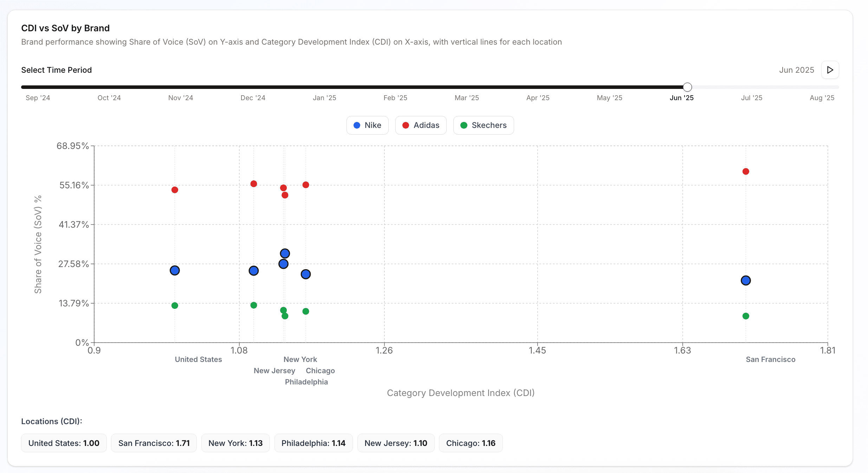The height and width of the screenshot is (473, 868).
Task: Click the 1.63 x-axis tick value
Action: pyautogui.click(x=682, y=350)
